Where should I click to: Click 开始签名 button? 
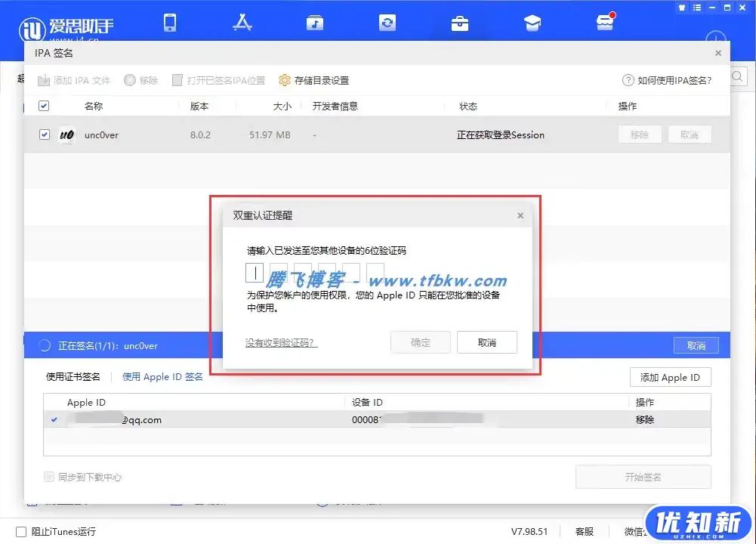pyautogui.click(x=643, y=477)
